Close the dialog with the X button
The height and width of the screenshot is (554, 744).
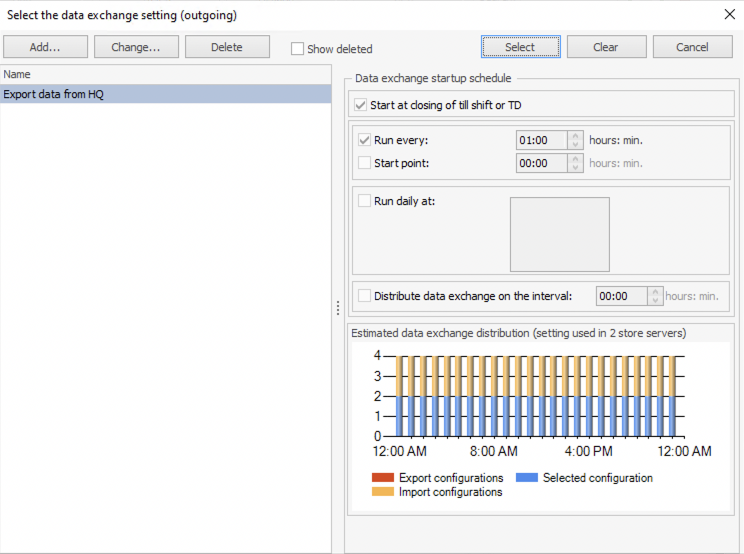[x=728, y=14]
